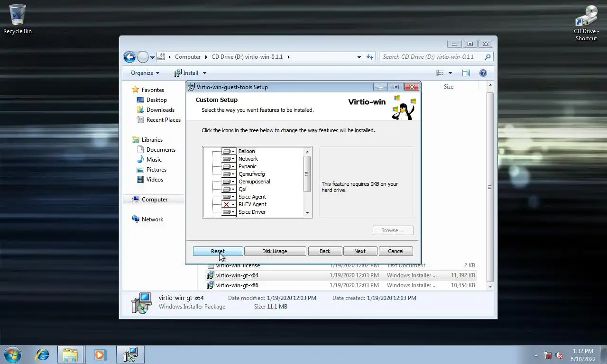
Task: Select the Pvpanic feature label
Action: [247, 166]
